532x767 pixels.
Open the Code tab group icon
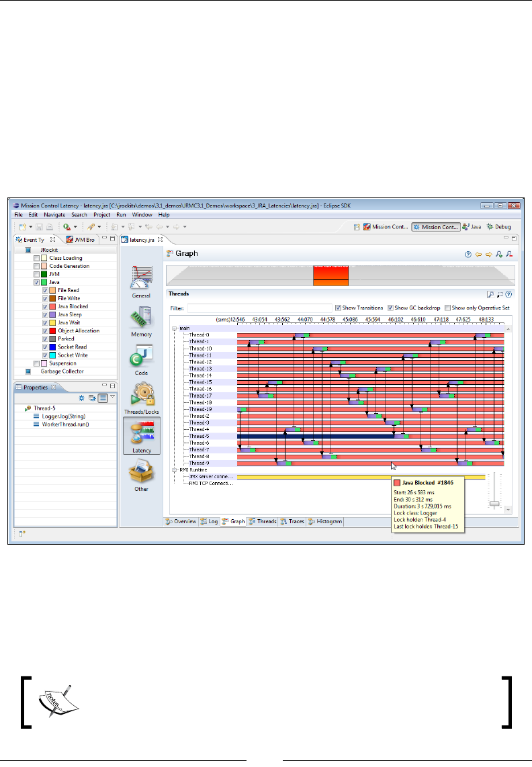pos(142,356)
